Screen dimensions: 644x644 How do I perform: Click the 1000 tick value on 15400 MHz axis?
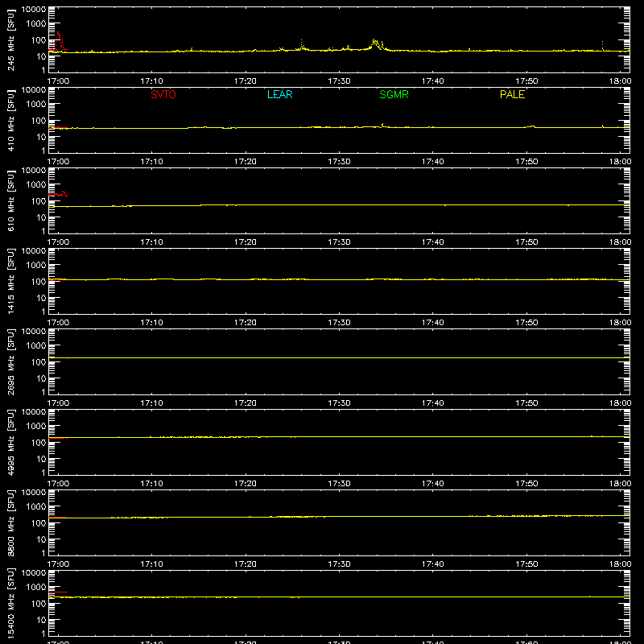click(x=36, y=587)
